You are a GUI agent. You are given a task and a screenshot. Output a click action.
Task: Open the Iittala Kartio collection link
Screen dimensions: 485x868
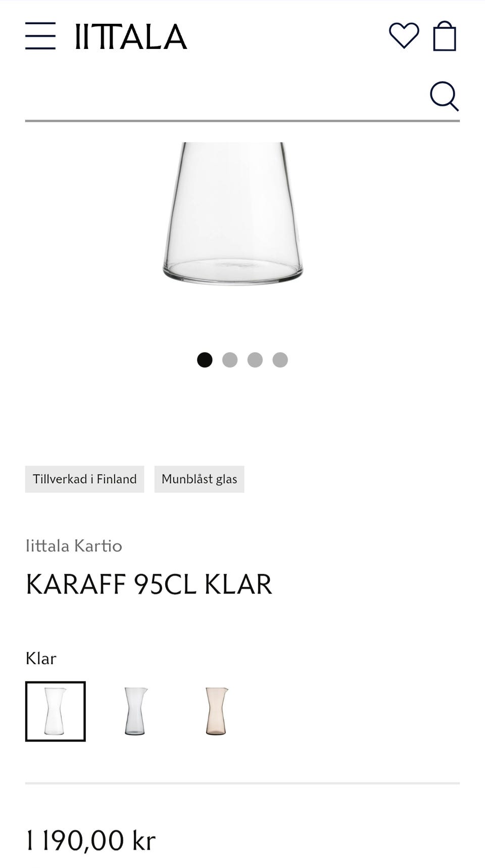[74, 546]
